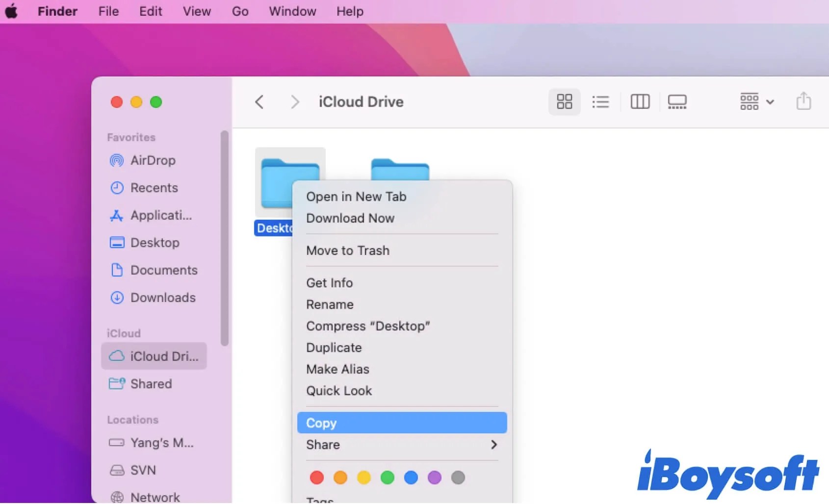Open the group-by dropdown in toolbar

[757, 102]
